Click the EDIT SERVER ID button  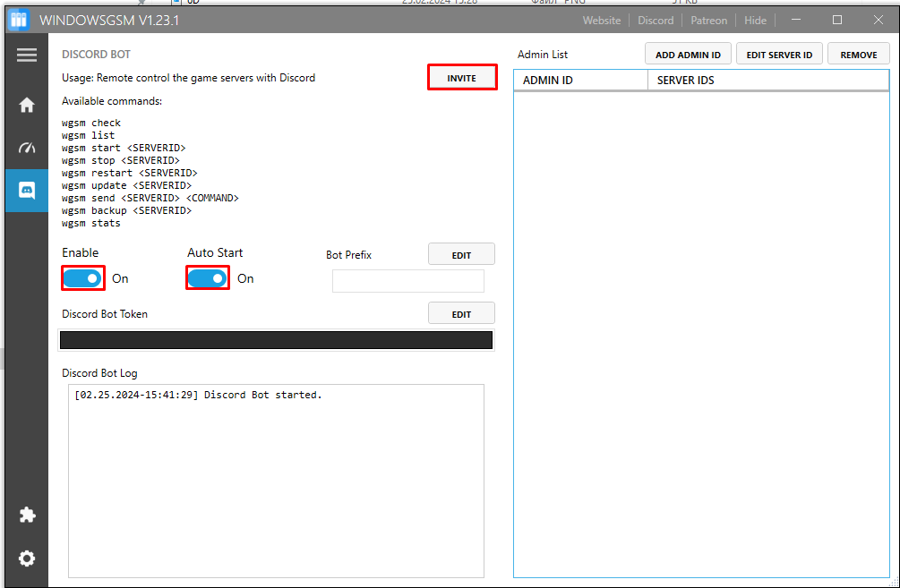(x=779, y=54)
